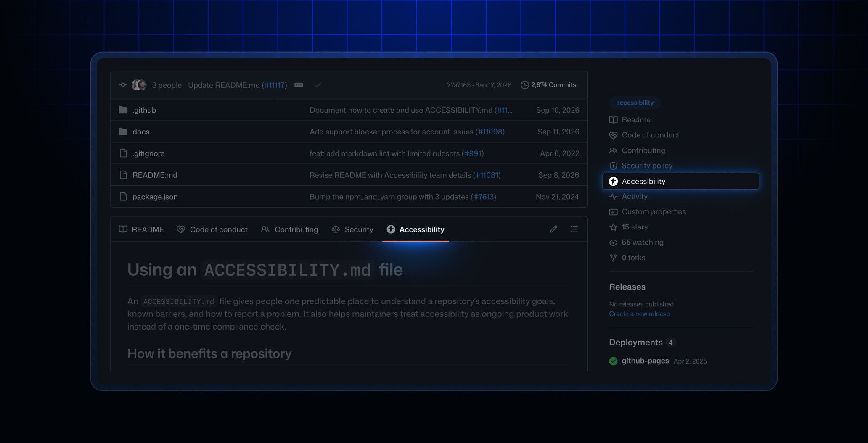Open the .github folder
Viewport: 868px width, 443px height.
click(144, 110)
